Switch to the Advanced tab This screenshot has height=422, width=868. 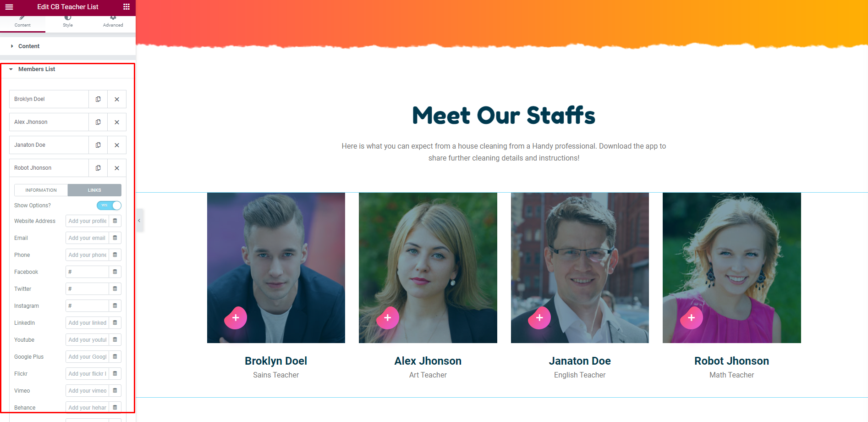click(x=113, y=22)
